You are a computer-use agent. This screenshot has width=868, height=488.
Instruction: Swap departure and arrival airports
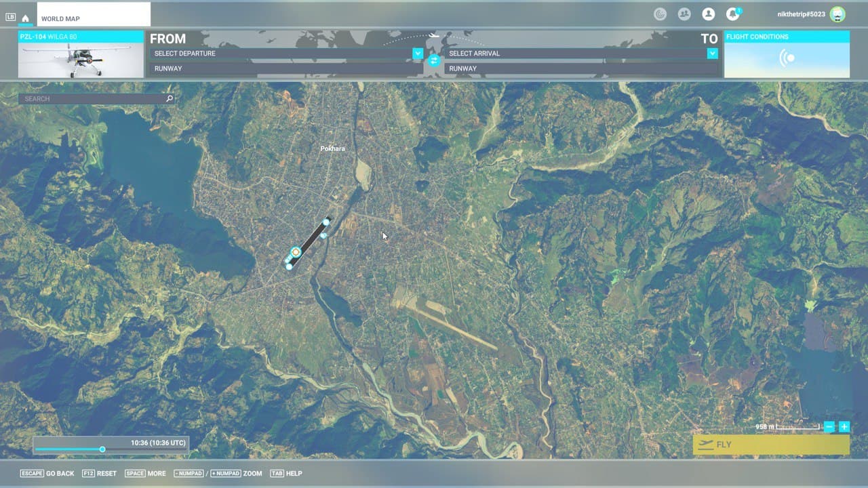(434, 61)
